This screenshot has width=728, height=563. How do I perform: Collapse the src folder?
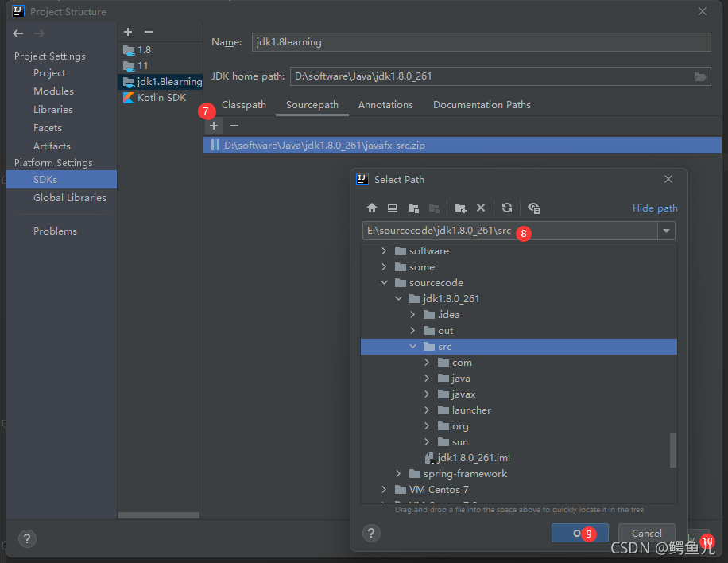[412, 347]
